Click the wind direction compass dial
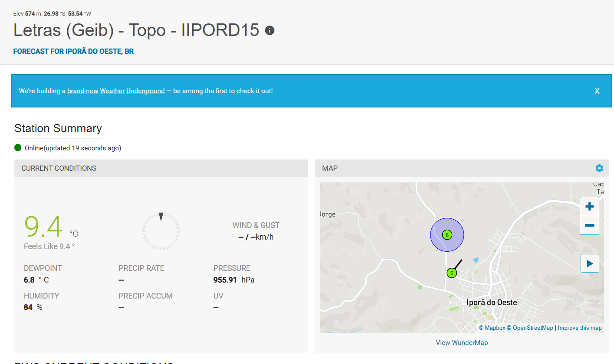 [161, 231]
